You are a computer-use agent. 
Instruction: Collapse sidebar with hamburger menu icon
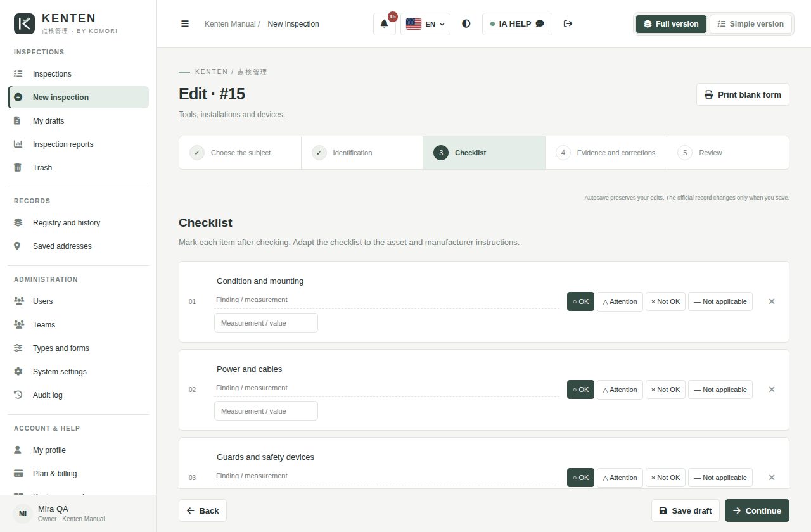[185, 24]
